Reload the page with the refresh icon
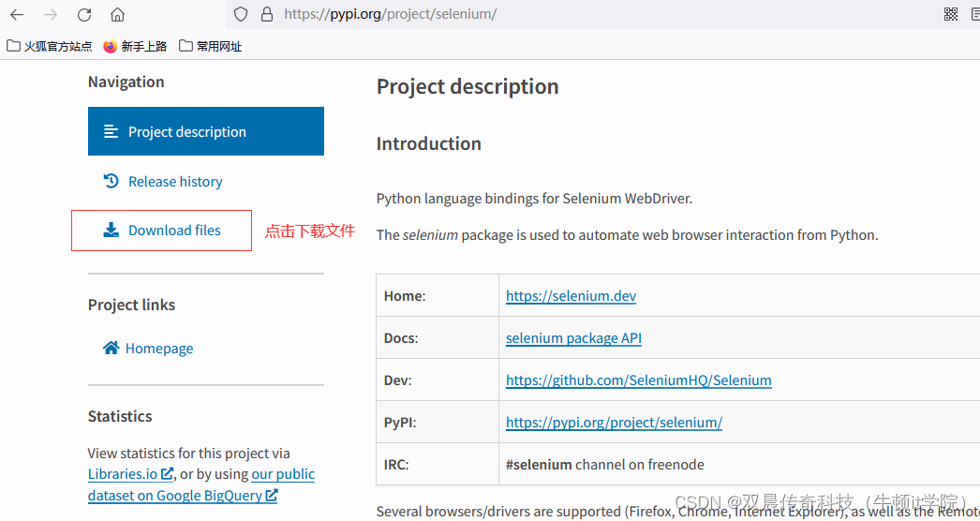Viewport: 980px width, 521px height. click(84, 14)
